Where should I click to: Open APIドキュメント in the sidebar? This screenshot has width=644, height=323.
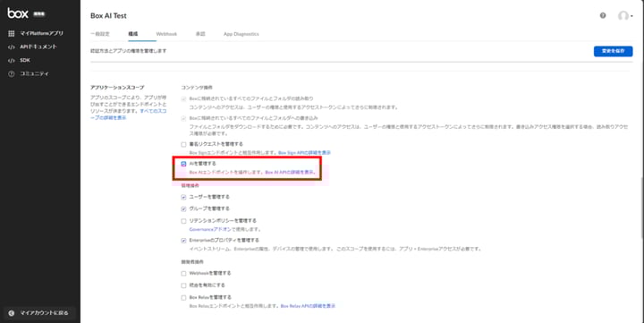[x=38, y=47]
